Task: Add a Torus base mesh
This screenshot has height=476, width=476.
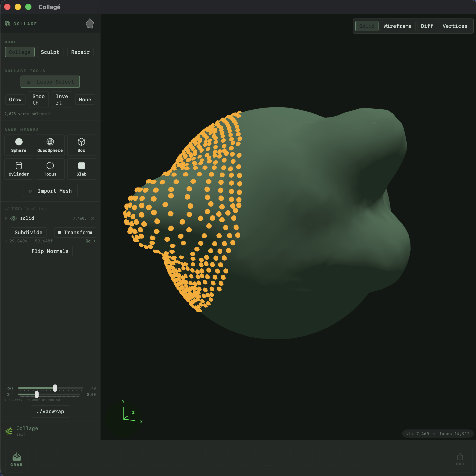Action: (x=50, y=169)
